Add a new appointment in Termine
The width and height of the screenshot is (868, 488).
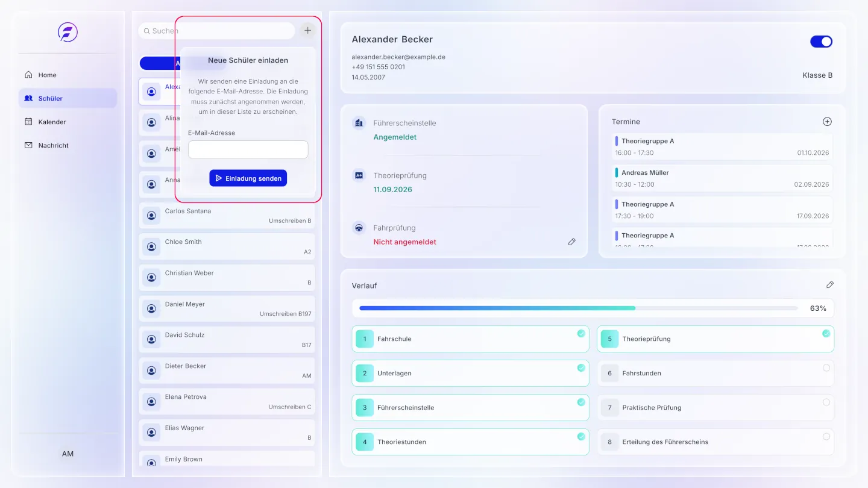[x=827, y=122]
